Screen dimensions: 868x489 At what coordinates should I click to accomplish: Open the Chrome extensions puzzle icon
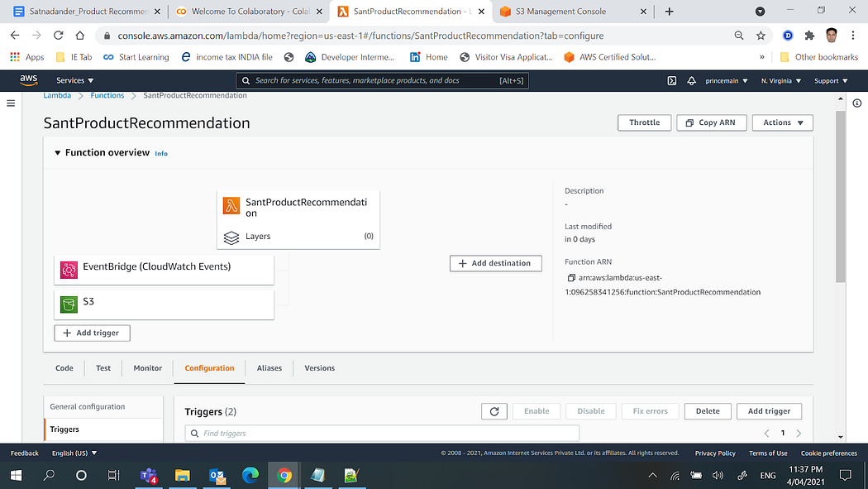click(x=809, y=36)
